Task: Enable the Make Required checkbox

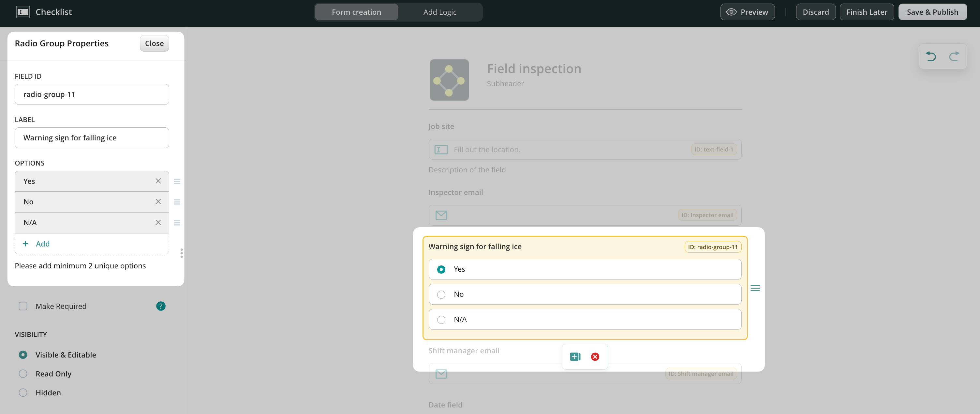Action: pos(23,306)
